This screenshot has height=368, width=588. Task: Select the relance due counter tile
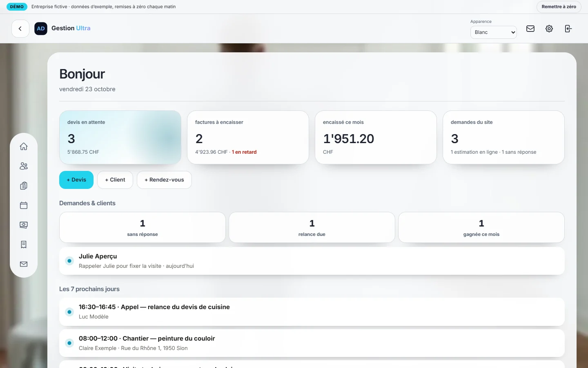[312, 227]
